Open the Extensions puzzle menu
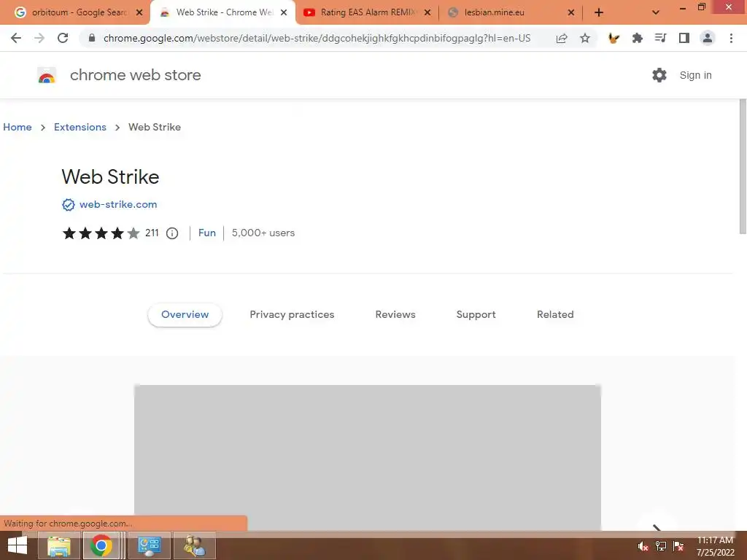747x560 pixels. (x=637, y=38)
